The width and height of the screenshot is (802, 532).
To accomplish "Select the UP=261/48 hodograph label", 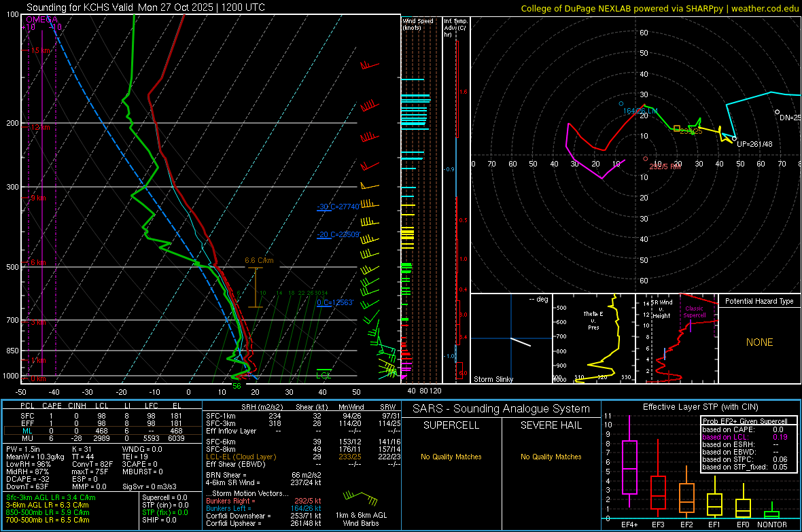I will tap(754, 144).
